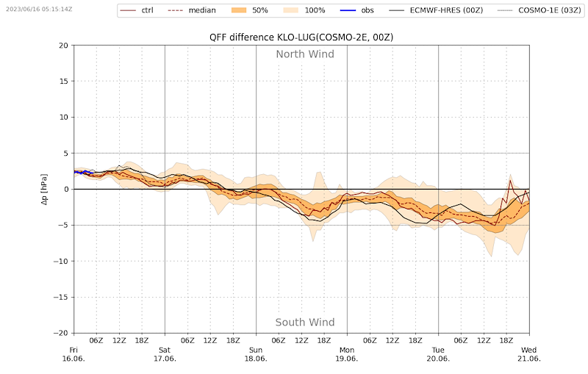Click the 100% light orange legend swatch
This screenshot has height=374, width=588.
tap(291, 10)
